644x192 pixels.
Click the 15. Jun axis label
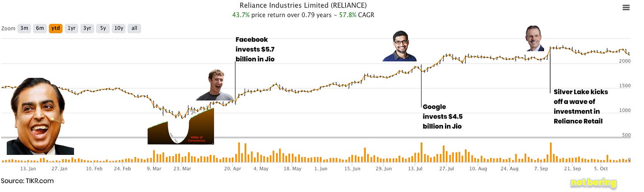tap(353, 169)
